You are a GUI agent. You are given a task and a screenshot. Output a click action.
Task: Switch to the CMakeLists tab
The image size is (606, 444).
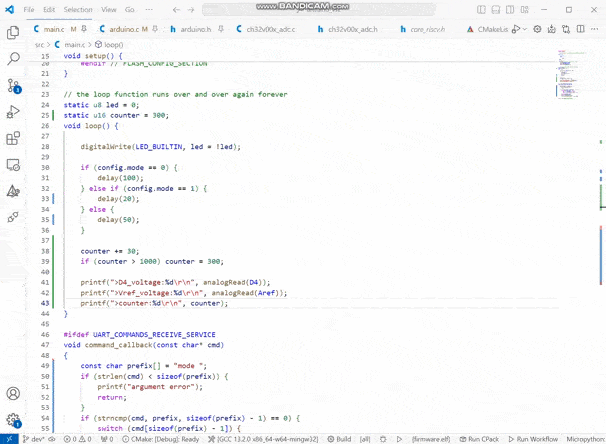coord(487,29)
